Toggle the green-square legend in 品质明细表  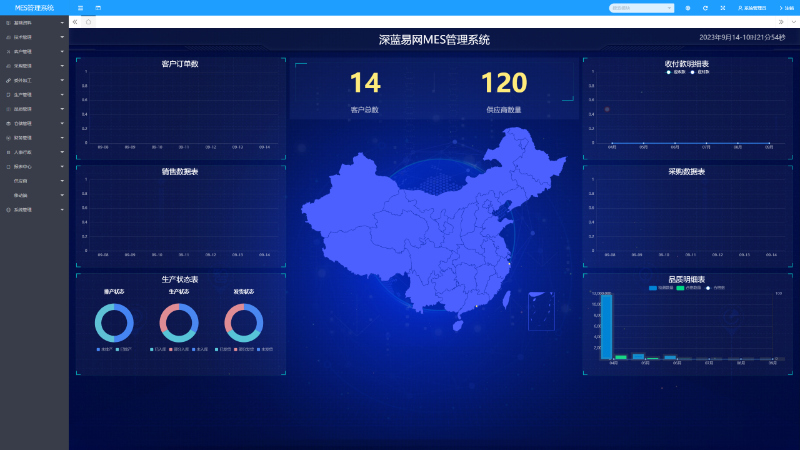click(689, 288)
